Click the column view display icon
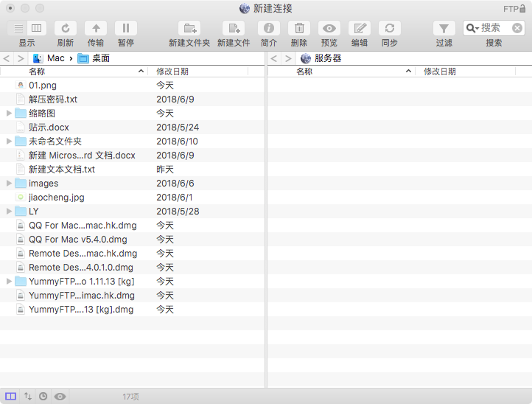This screenshot has width=532, height=404. pyautogui.click(x=36, y=28)
